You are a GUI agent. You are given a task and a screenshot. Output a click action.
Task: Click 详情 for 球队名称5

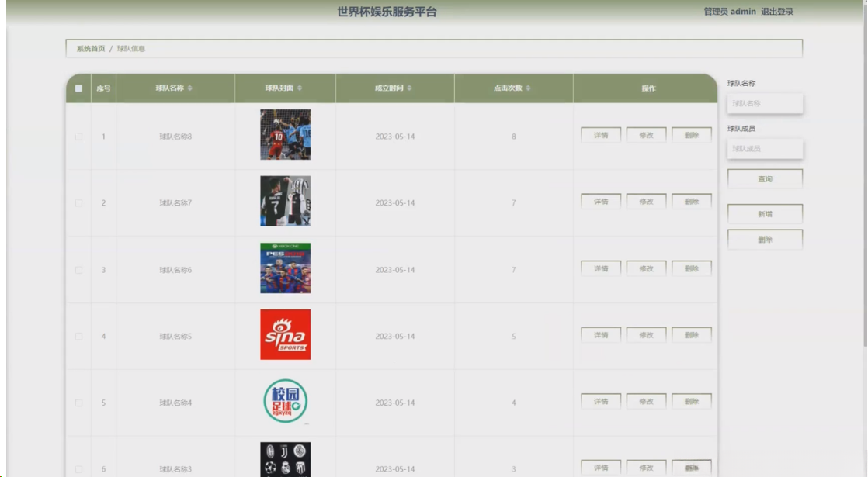(601, 335)
